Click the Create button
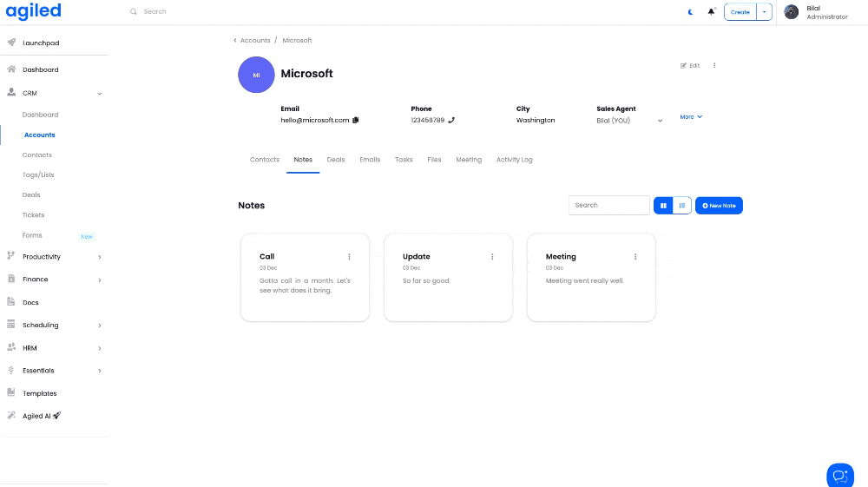Screen dimensions: 868x487 [x=740, y=11]
